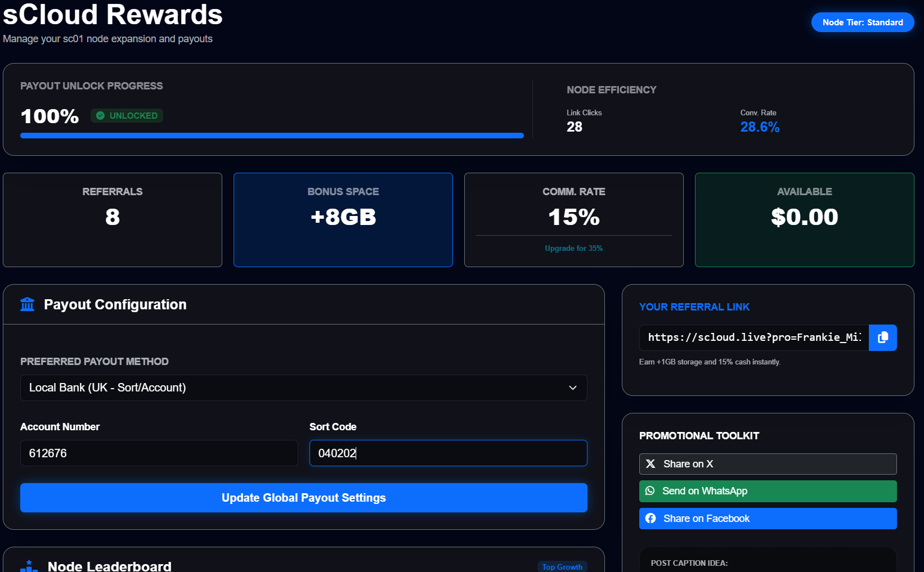Screen dimensions: 924x572
Task: Click the Node Tier: Standard badge
Action: (862, 22)
